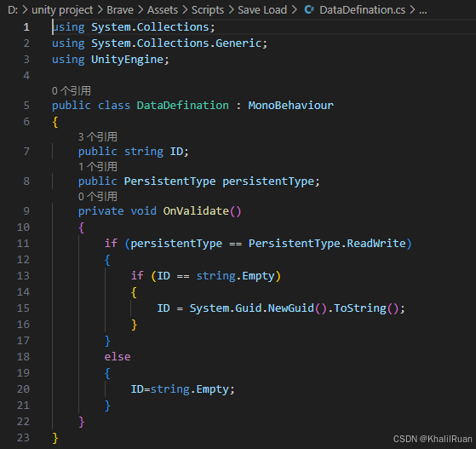Click the C# file icon in breadcrumb
The width and height of the screenshot is (476, 449).
(309, 10)
